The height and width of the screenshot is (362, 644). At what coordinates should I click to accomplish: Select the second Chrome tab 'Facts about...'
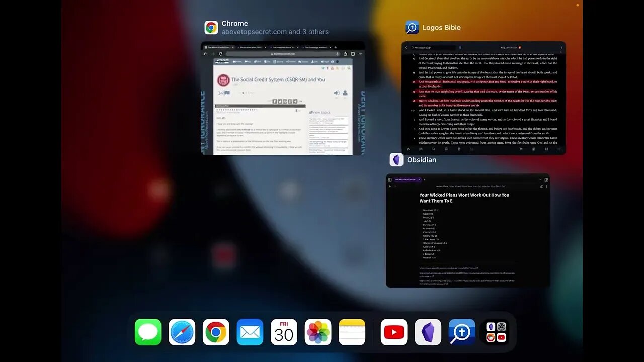tap(251, 47)
